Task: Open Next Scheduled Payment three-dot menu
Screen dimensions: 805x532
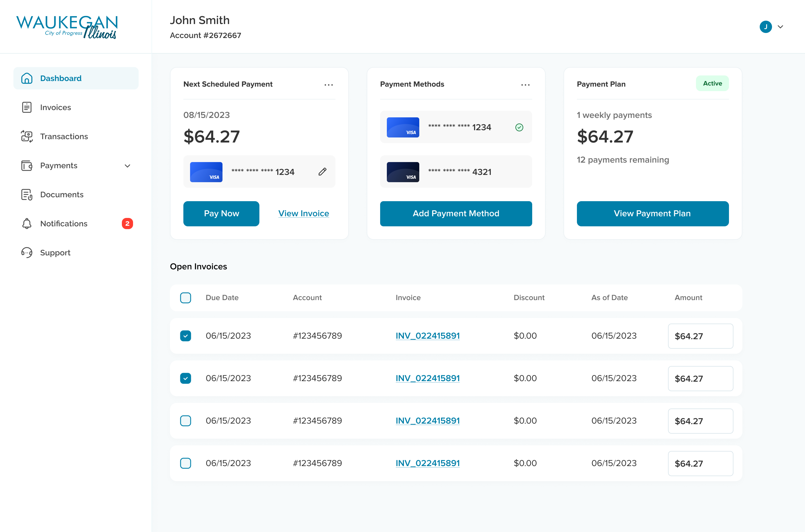Action: (328, 85)
